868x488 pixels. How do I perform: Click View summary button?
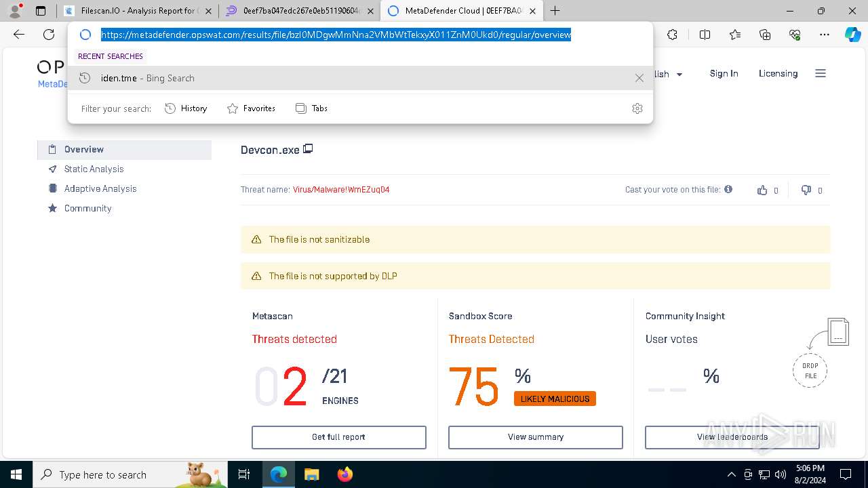point(536,437)
